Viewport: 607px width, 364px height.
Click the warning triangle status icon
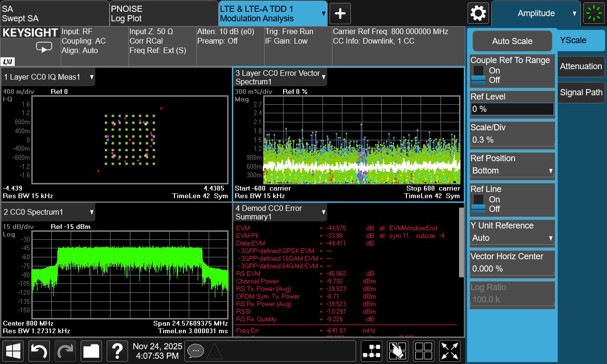pos(214,352)
